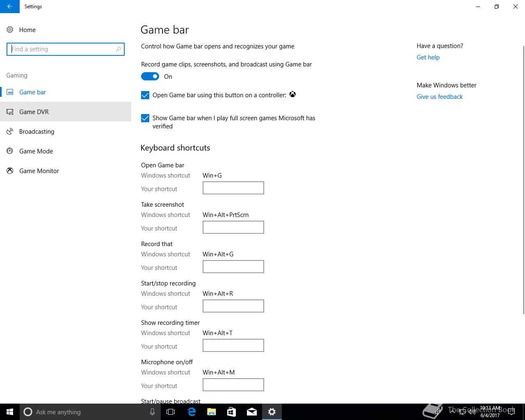The height and width of the screenshot is (420, 525).
Task: Go back with the Settings back arrow
Action: tap(9, 7)
